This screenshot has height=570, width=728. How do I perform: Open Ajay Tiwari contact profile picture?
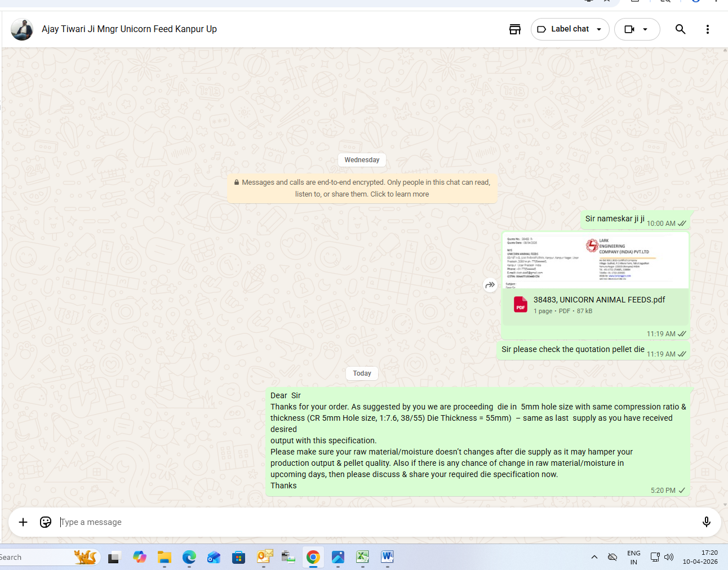(x=22, y=29)
